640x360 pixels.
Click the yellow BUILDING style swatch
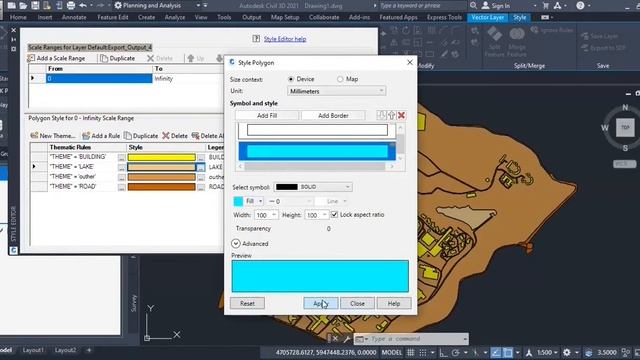pyautogui.click(x=162, y=157)
